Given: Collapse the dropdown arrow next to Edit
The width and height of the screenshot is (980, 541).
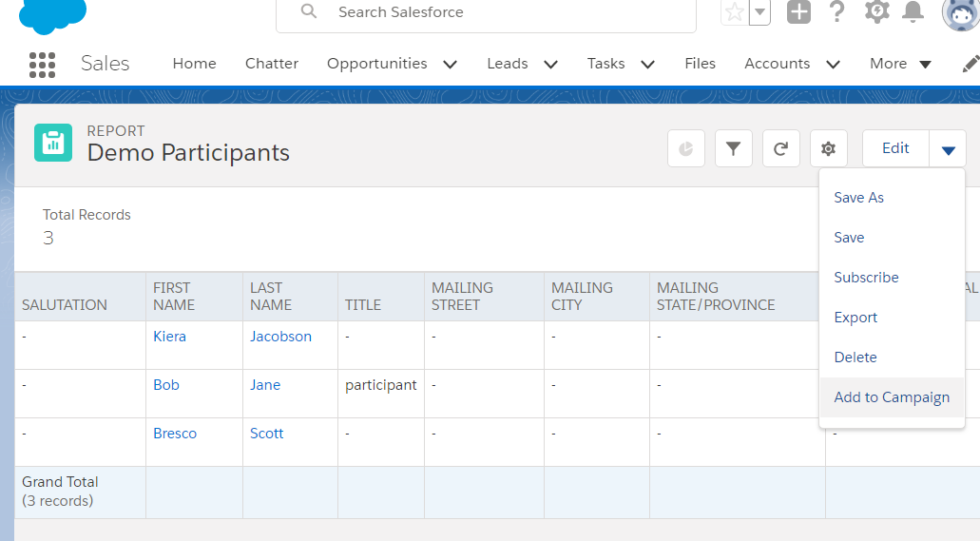Looking at the screenshot, I should pyautogui.click(x=948, y=149).
